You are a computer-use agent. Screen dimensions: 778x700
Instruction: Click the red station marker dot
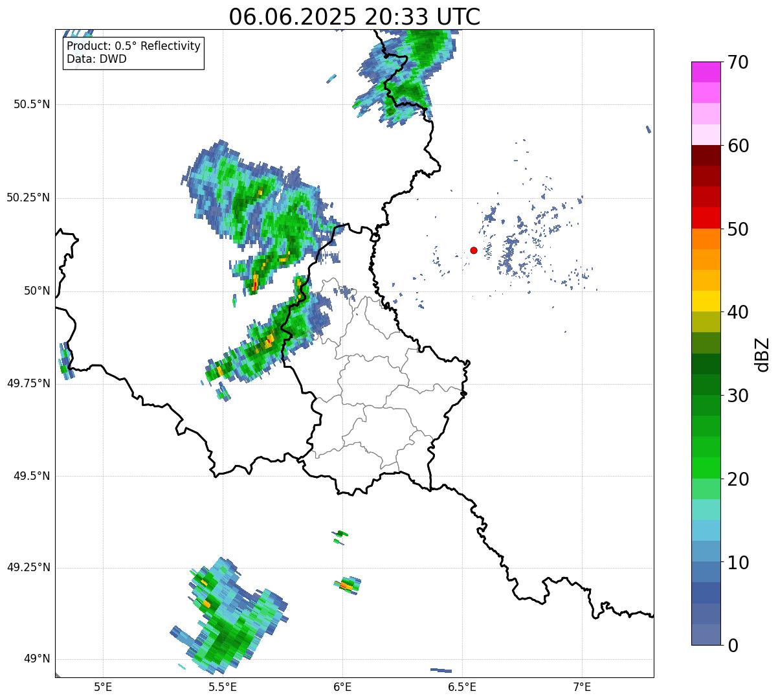click(474, 250)
